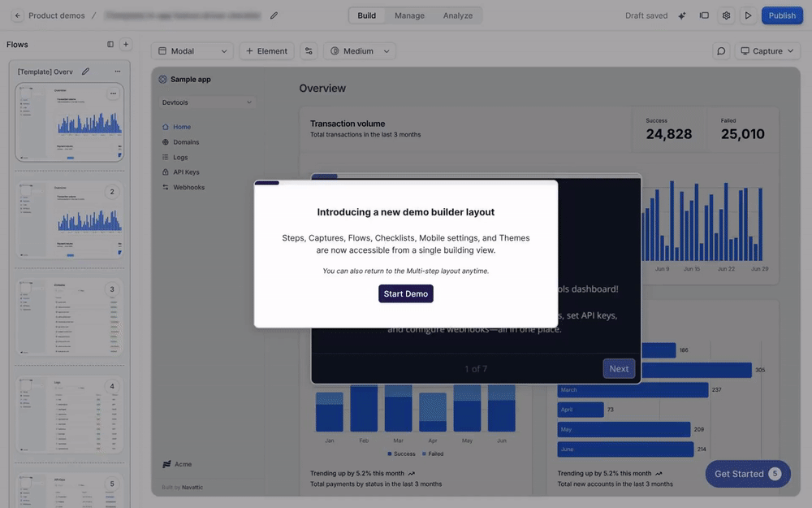Click the back arrow beside Product demos
Screen dimensions: 812x508
(18, 15)
